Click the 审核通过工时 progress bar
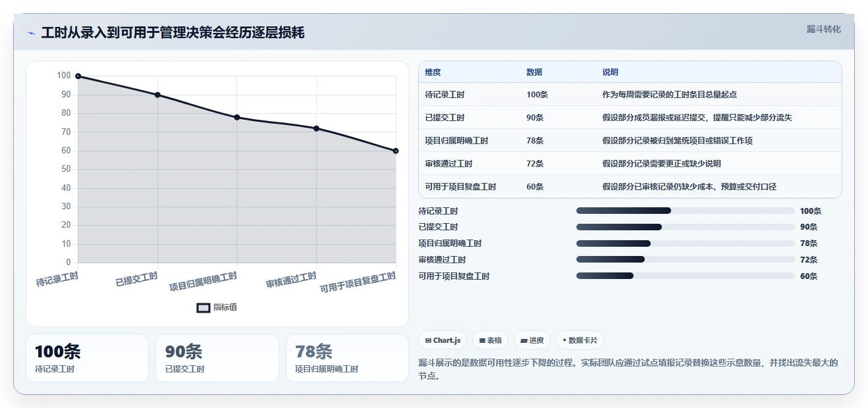This screenshot has height=408, width=868. tap(686, 260)
